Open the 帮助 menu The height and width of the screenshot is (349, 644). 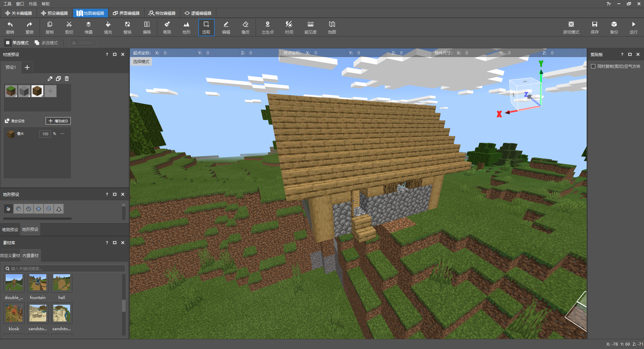point(46,4)
